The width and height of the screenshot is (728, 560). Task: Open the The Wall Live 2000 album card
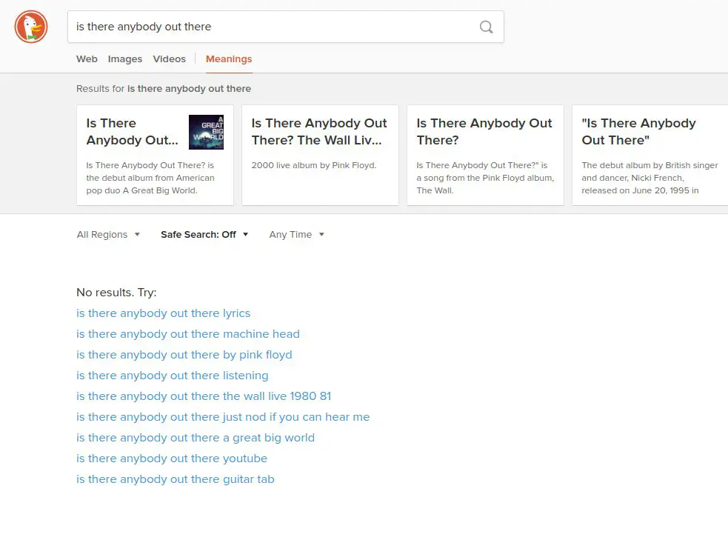pos(320,155)
